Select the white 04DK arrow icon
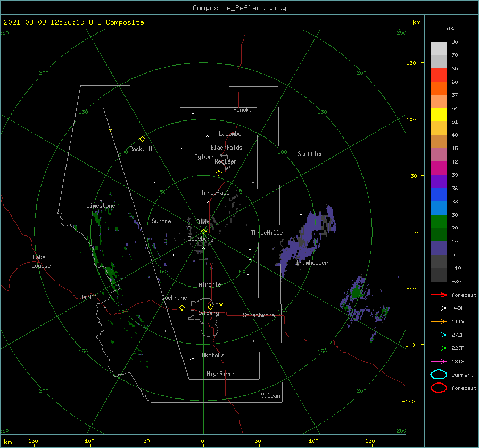This screenshot has width=479, height=448. (x=439, y=308)
